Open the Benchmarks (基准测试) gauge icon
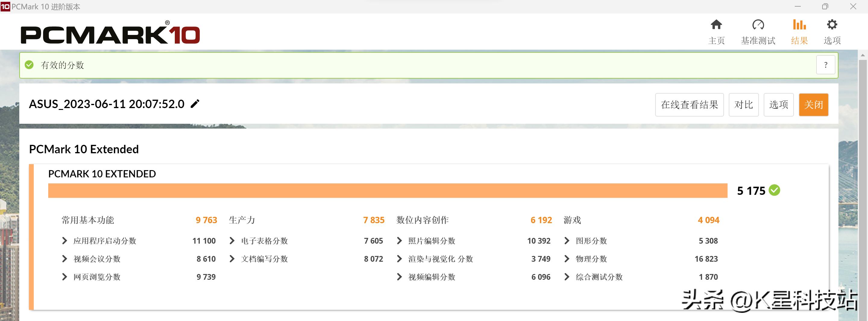The image size is (868, 321). (758, 25)
